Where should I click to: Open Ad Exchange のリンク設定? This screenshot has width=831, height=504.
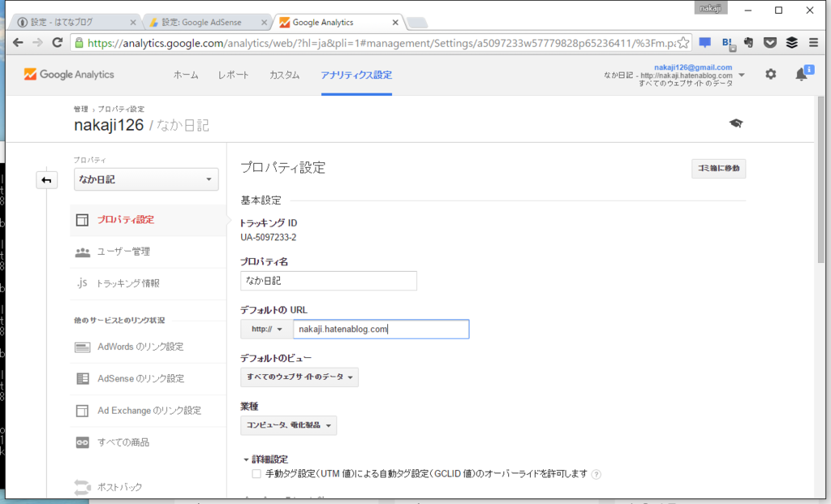tap(149, 411)
